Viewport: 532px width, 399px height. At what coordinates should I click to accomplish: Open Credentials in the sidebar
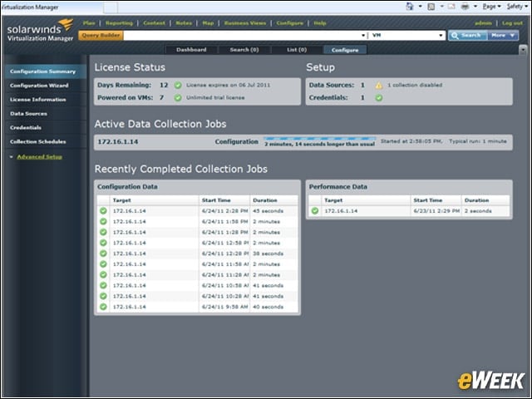[x=46, y=127]
